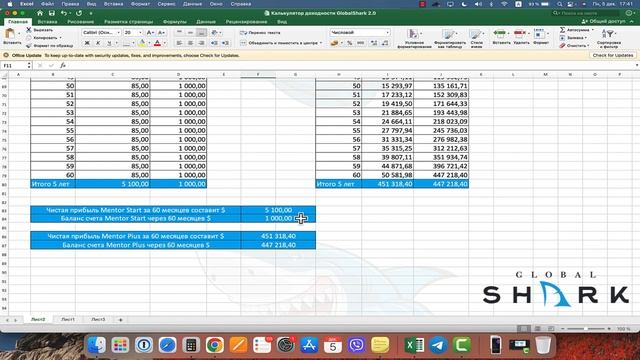Click the Paste (Вставить) clipboard icon

tap(11, 33)
